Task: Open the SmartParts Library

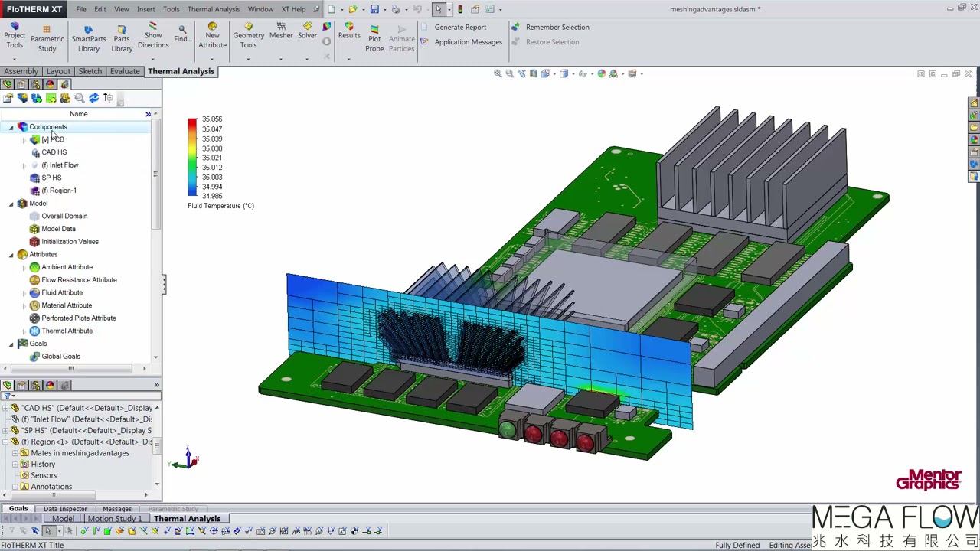Action: point(89,38)
